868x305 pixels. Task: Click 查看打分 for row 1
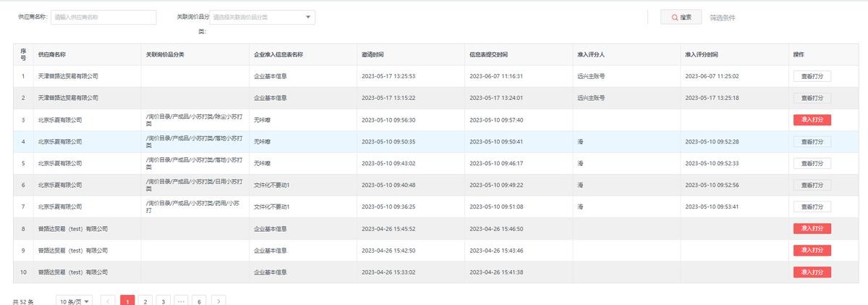pyautogui.click(x=812, y=76)
